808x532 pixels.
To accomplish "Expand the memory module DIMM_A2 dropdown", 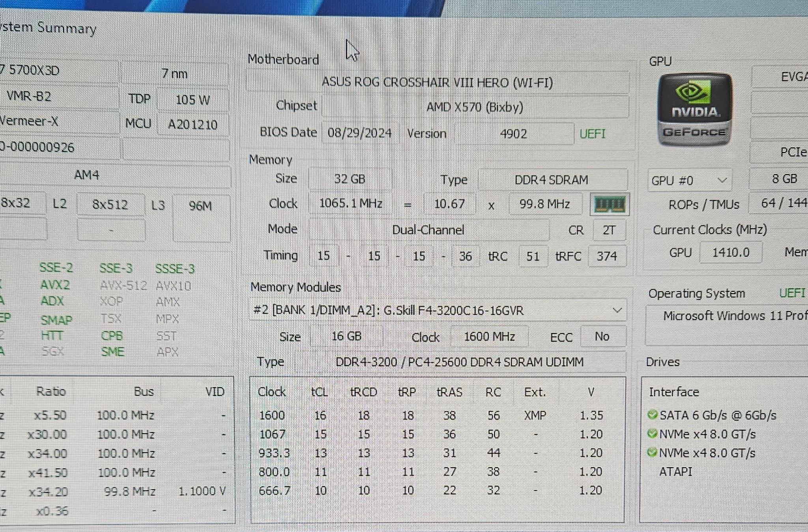I will (438, 310).
